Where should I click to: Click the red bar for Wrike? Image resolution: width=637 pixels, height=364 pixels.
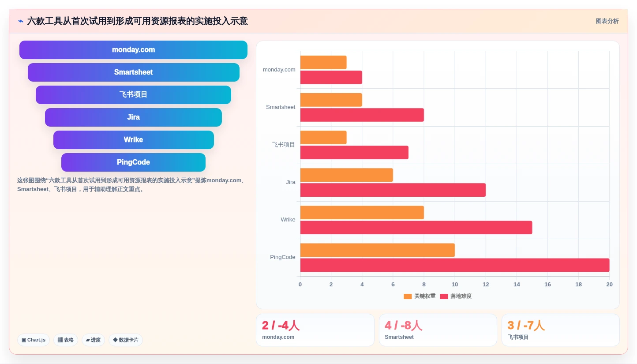coord(416,227)
